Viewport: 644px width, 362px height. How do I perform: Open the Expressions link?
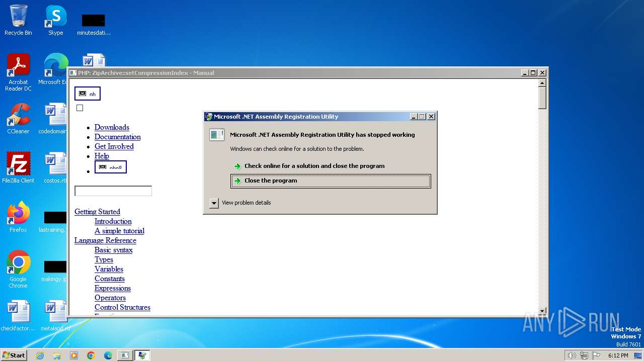(113, 288)
